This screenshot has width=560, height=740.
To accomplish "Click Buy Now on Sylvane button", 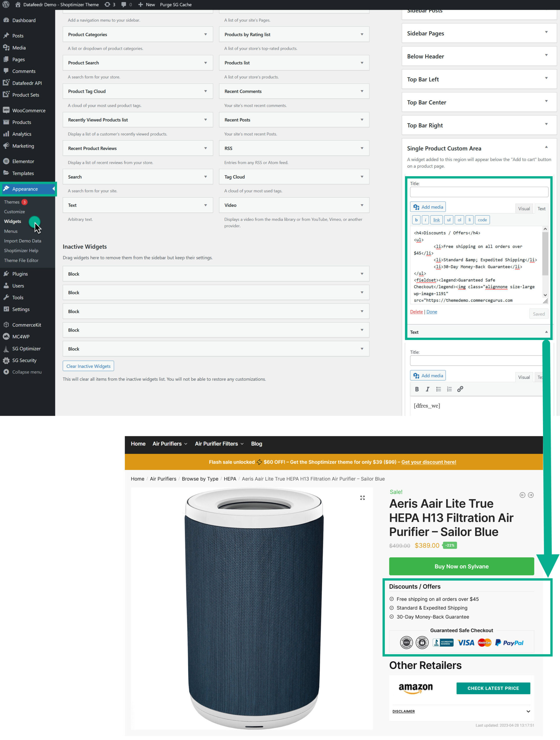I will click(x=462, y=566).
